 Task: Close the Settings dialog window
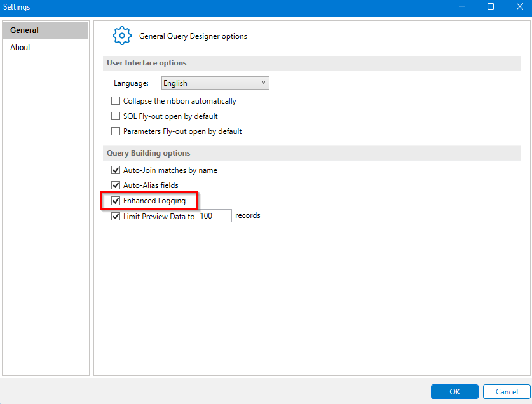(x=519, y=6)
